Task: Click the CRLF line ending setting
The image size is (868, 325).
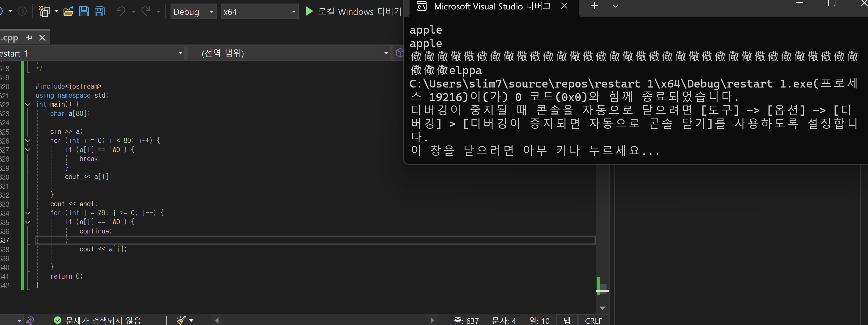Action: pyautogui.click(x=593, y=321)
